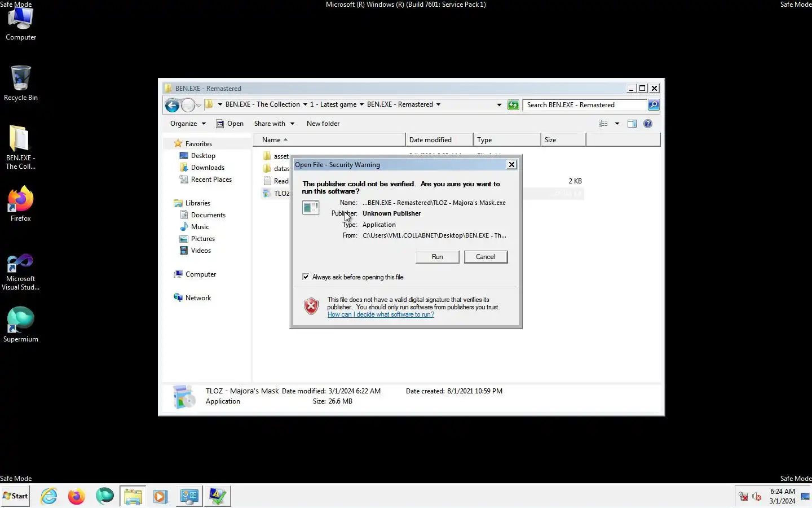Open the Recycle Bin desktop icon
The width and height of the screenshot is (812, 508).
point(21,83)
